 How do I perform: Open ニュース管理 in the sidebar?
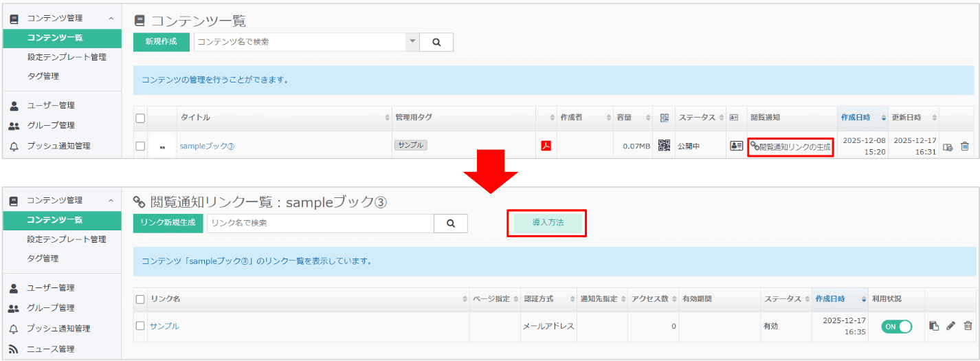[x=51, y=349]
